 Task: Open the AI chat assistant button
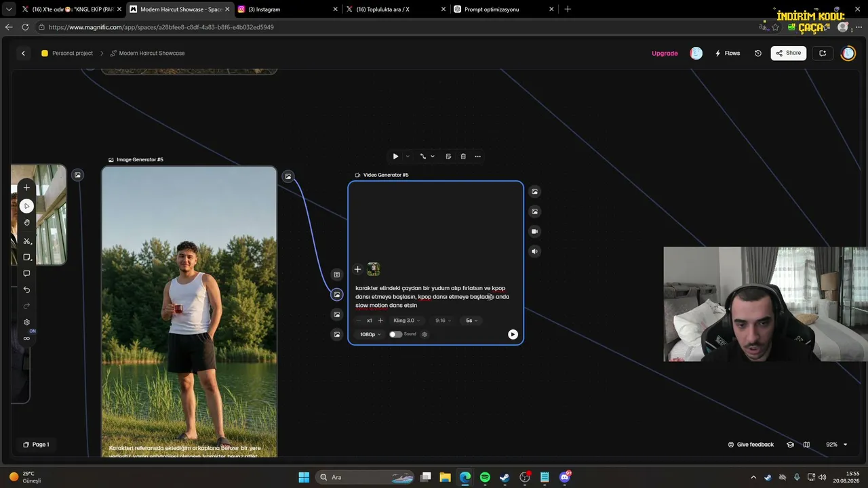(x=823, y=54)
